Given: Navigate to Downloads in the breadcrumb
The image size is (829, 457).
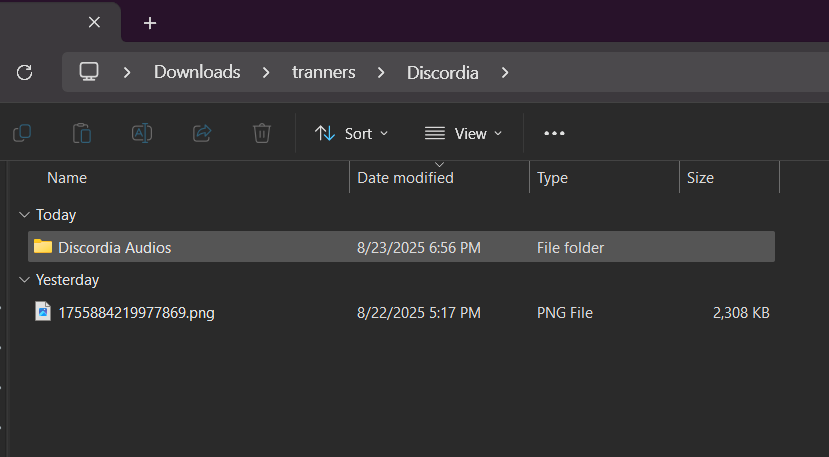Looking at the screenshot, I should point(197,72).
